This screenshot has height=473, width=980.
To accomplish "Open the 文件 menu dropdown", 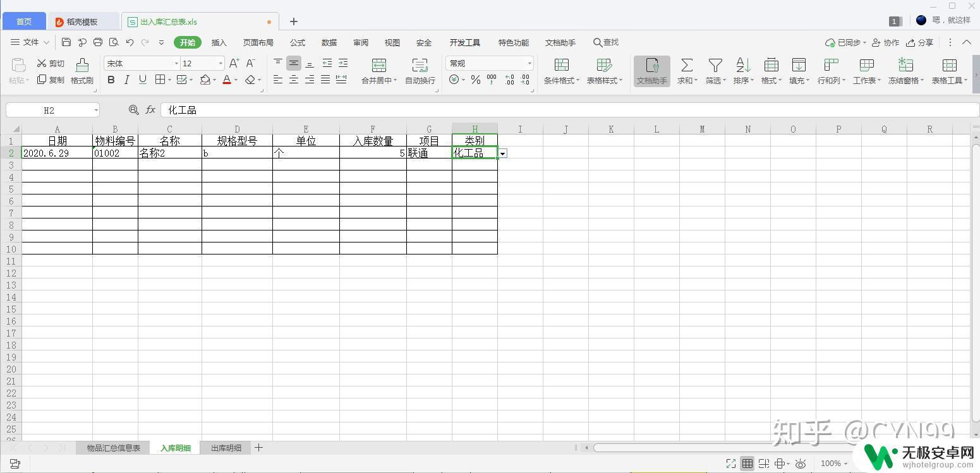I will tap(30, 42).
